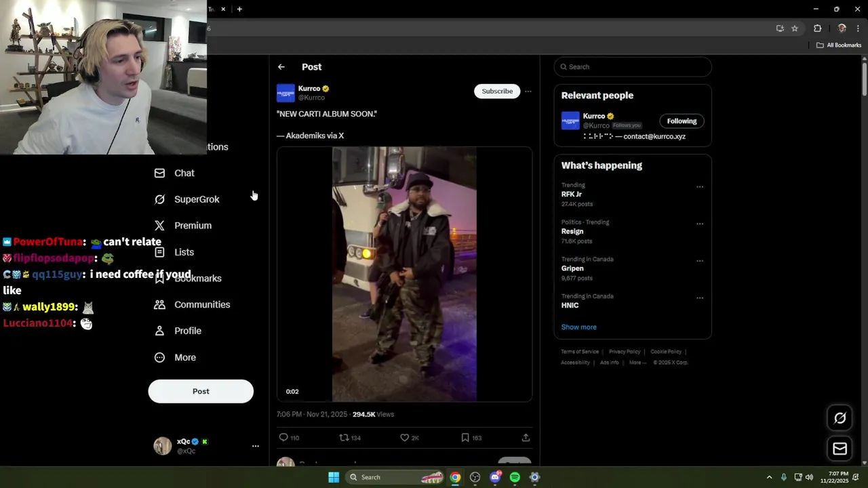
Task: Expand hidden system tray icons chevron
Action: (x=769, y=477)
